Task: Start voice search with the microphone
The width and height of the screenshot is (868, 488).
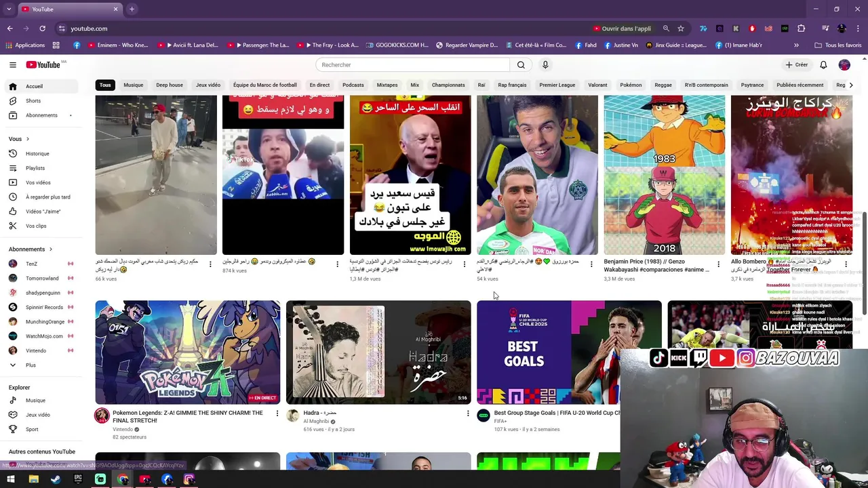Action: click(545, 64)
